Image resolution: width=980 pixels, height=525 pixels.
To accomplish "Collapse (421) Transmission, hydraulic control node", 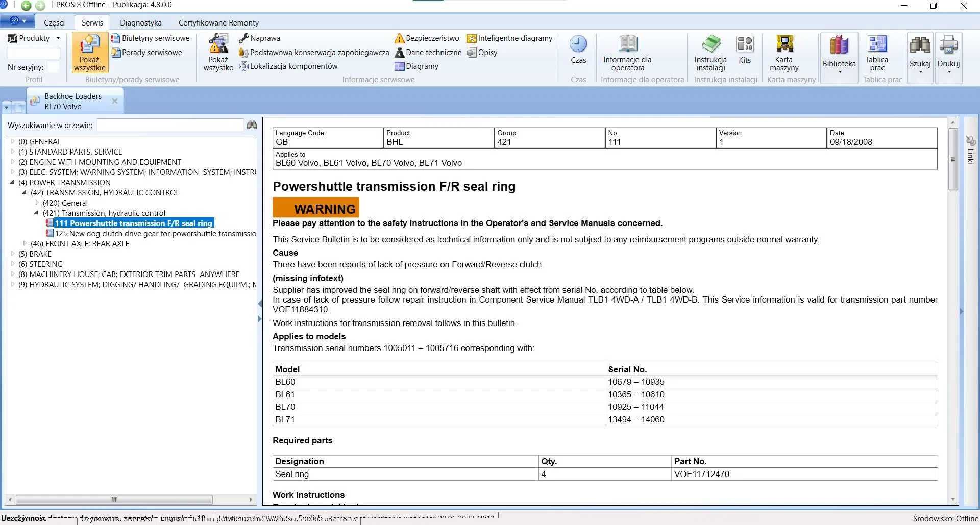I will [x=36, y=213].
